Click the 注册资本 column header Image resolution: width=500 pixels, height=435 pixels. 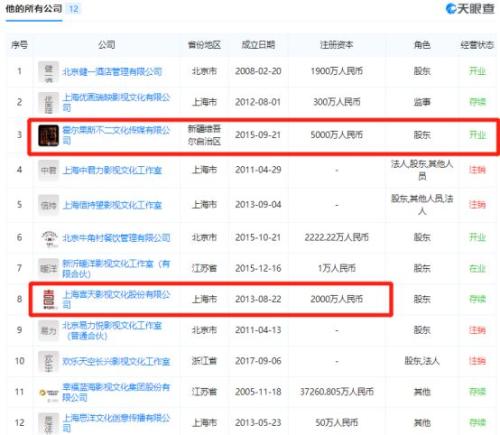336,45
